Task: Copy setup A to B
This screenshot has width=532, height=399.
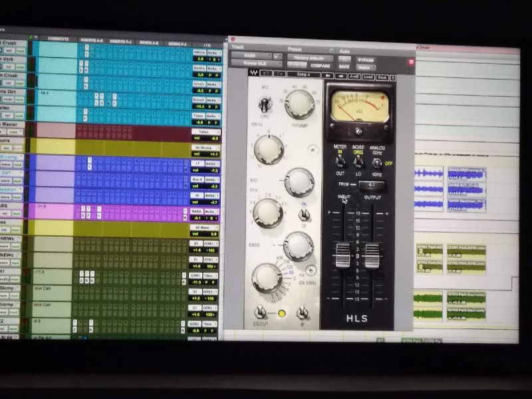Action: pos(354,76)
